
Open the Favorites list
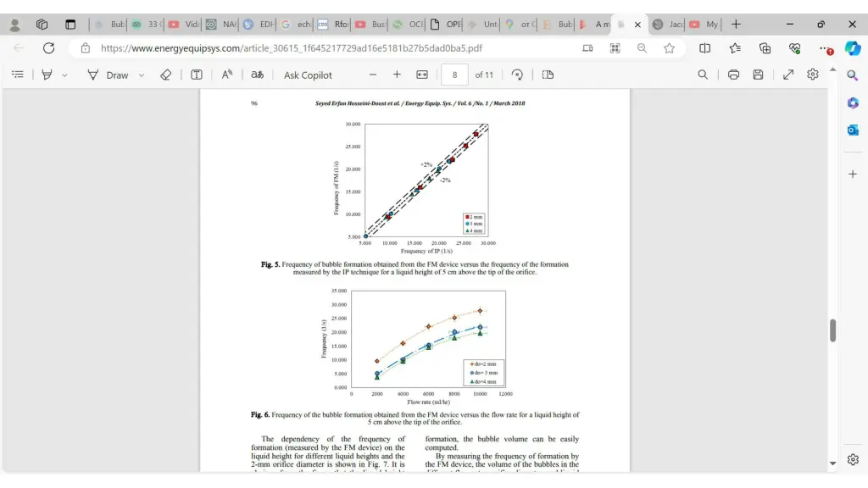(735, 48)
